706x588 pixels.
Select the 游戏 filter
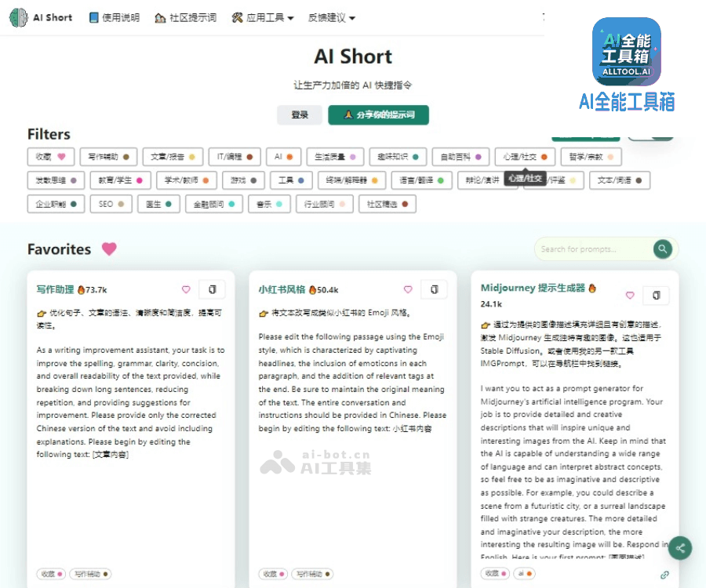244,180
